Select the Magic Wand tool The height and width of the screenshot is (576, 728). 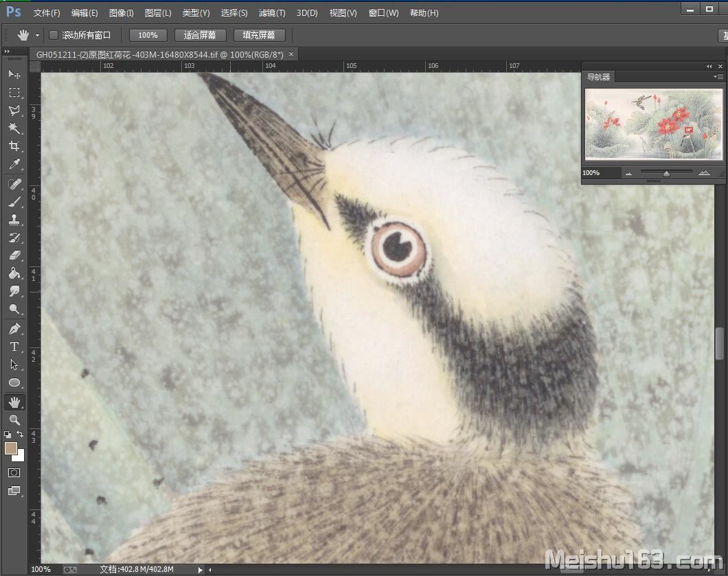point(14,128)
